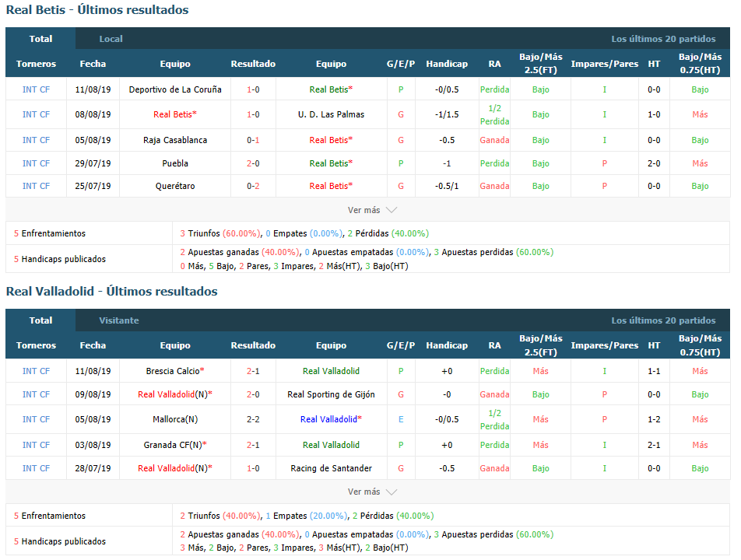Click U. D. Las Palmas team name
This screenshot has height=560, width=741.
331,114
